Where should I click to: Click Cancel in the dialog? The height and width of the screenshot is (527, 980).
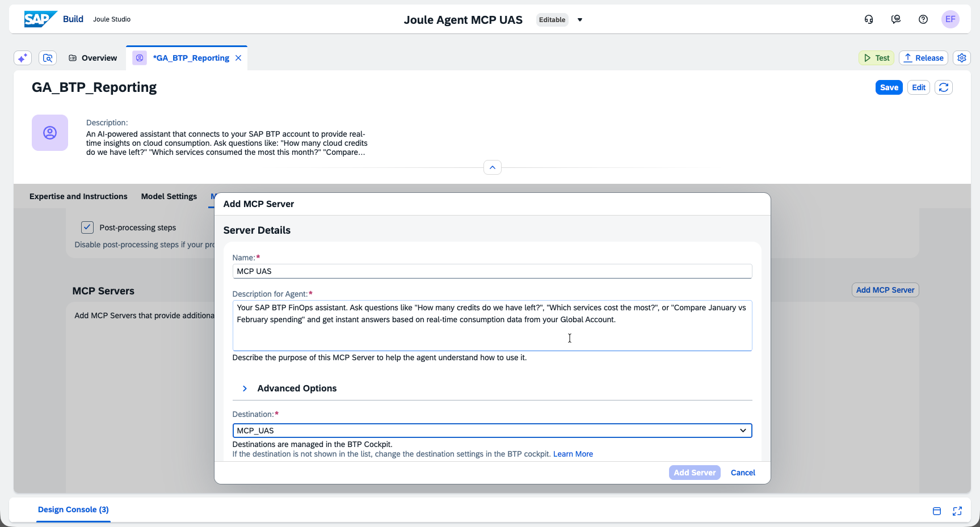(x=743, y=473)
